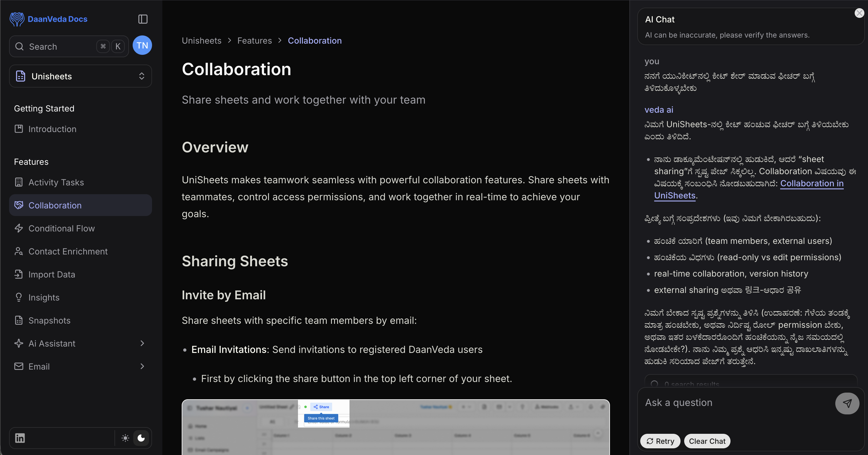Open Conditional Flow in the sidebar
The height and width of the screenshot is (455, 868).
pos(62,228)
